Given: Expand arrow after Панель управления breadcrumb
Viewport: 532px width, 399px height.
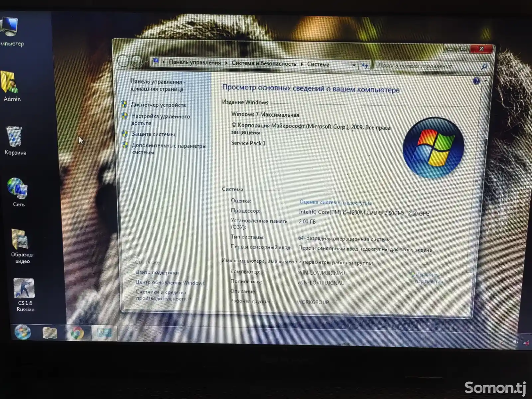Looking at the screenshot, I should click(226, 63).
